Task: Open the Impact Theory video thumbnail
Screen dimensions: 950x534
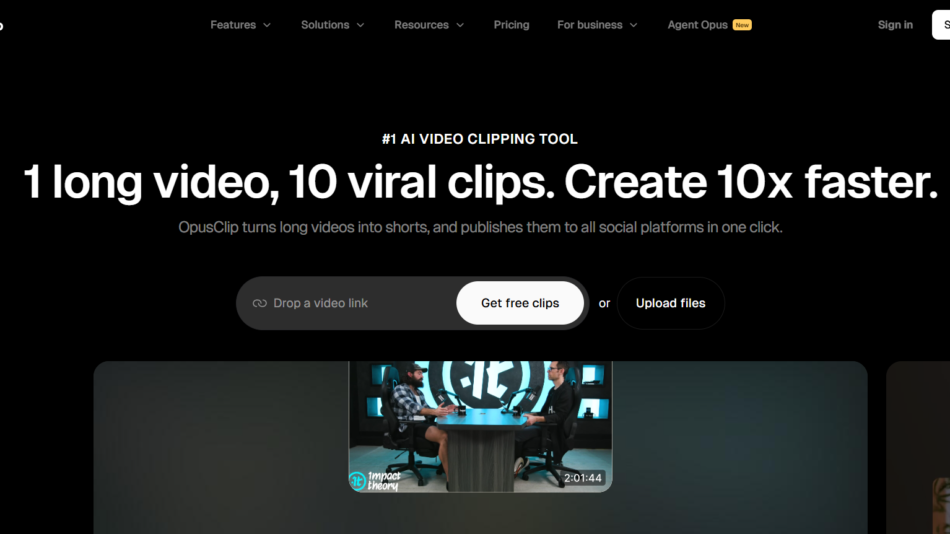Action: (x=480, y=427)
